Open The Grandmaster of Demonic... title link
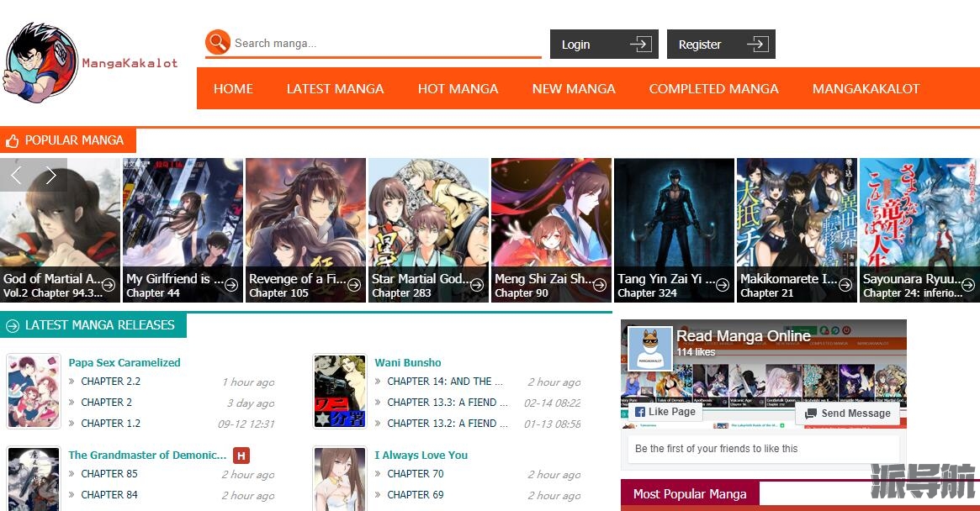Viewport: 980px width, 511px height. click(147, 455)
